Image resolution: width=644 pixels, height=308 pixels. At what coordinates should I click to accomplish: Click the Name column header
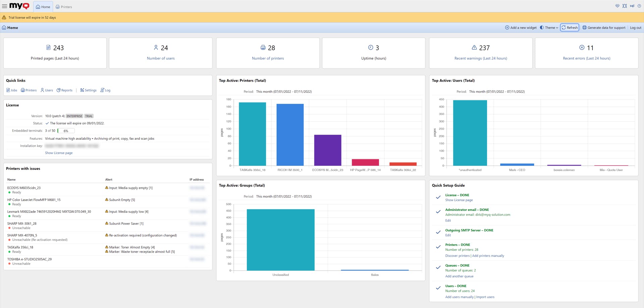11,180
